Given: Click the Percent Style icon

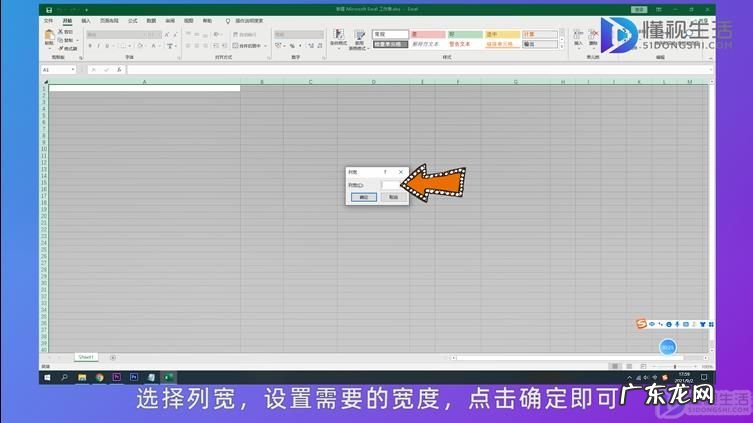Looking at the screenshot, I should 292,46.
